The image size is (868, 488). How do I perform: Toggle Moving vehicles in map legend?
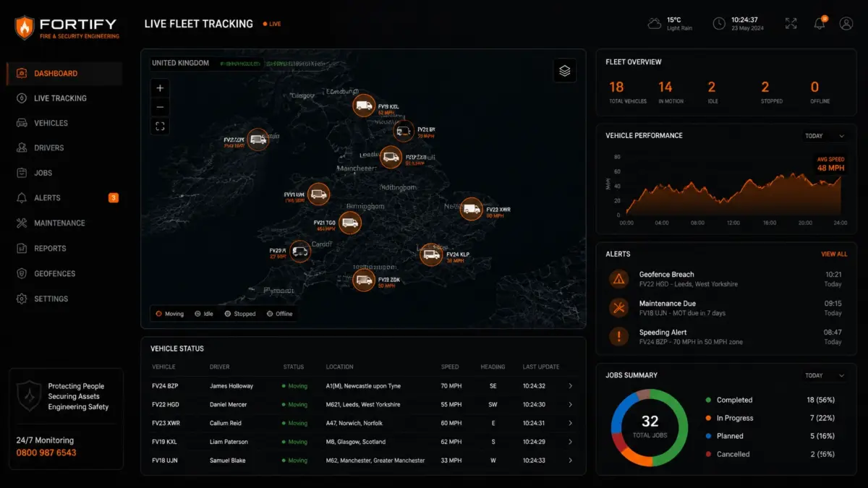pos(169,314)
